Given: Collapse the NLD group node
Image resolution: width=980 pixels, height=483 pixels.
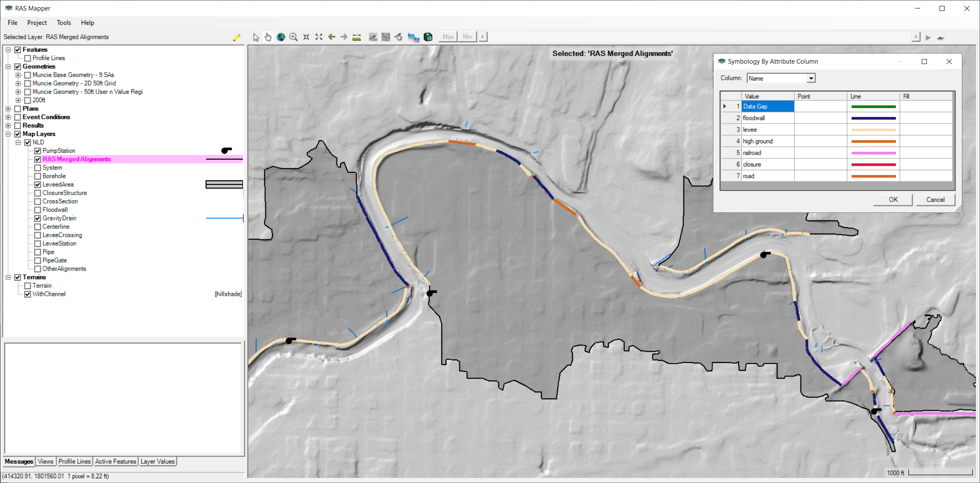Looking at the screenshot, I should click(18, 142).
